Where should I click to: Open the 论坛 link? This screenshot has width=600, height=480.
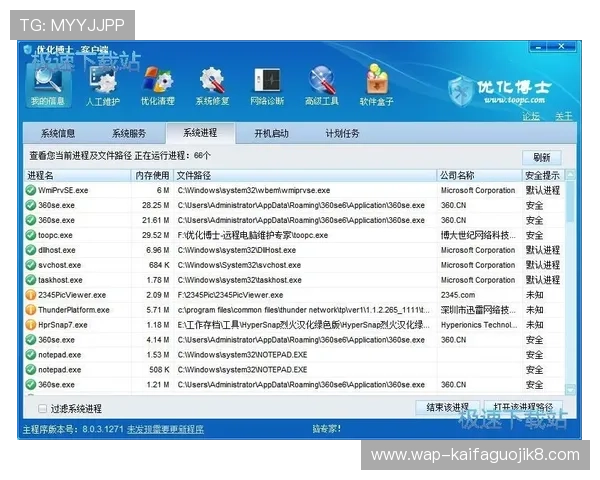click(531, 116)
